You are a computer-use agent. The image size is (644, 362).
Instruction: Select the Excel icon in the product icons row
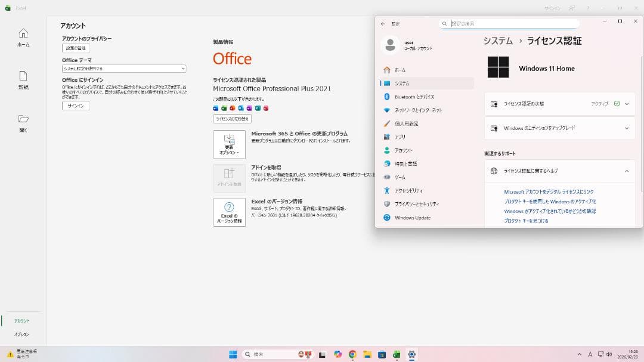point(224,108)
